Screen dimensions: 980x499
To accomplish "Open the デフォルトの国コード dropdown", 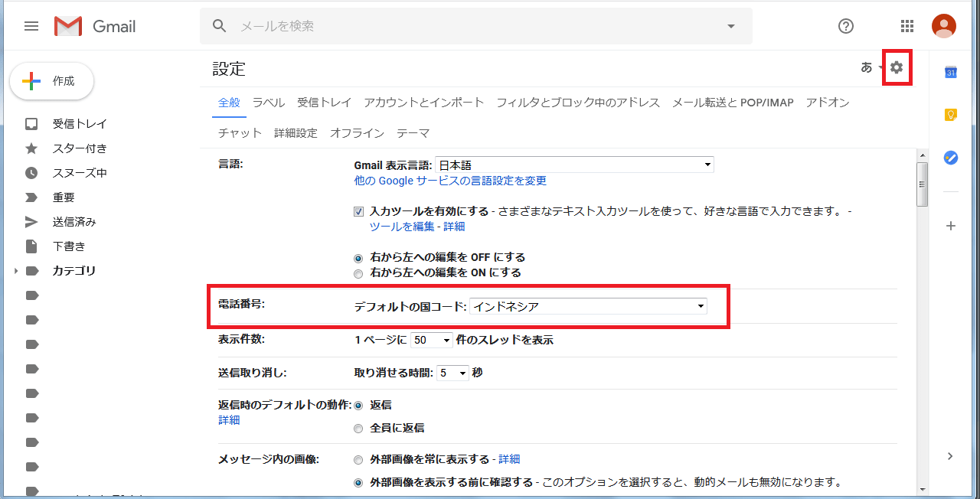I will point(588,305).
